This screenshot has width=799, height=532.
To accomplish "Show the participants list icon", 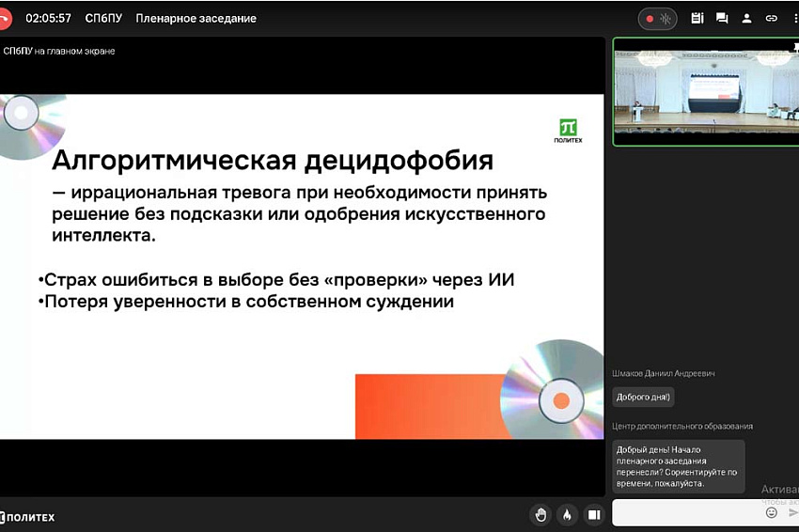I will click(x=746, y=18).
